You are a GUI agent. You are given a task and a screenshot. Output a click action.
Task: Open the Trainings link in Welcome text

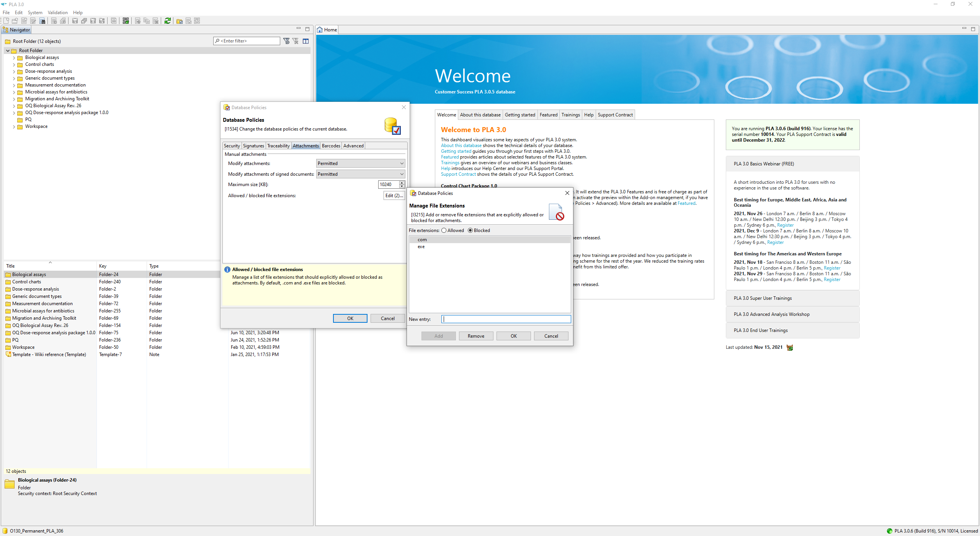pyautogui.click(x=450, y=163)
